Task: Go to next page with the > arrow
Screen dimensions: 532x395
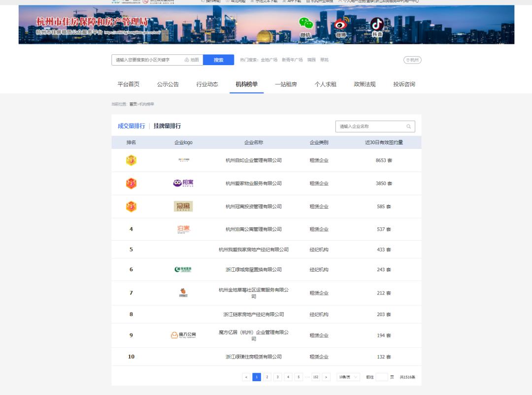Action: (x=326, y=377)
